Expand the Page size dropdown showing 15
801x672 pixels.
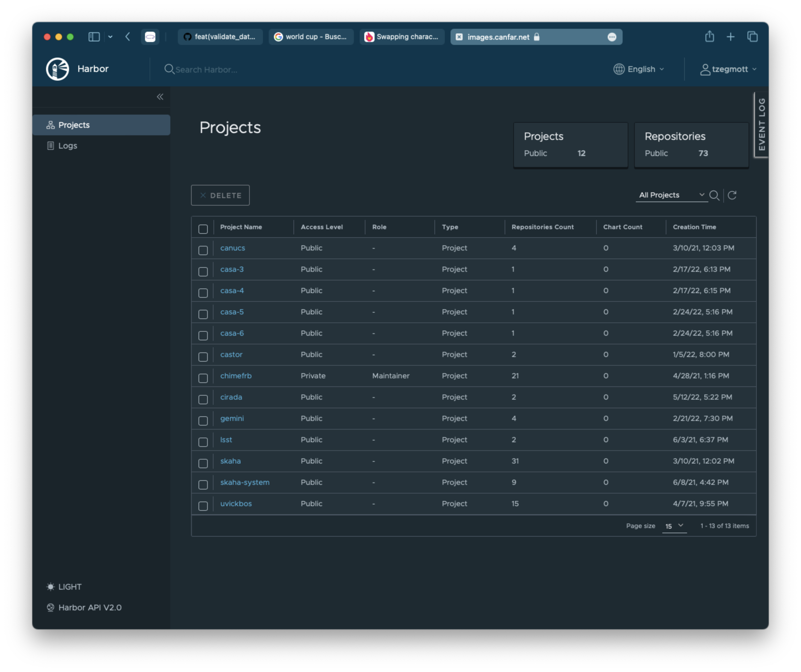tap(674, 526)
